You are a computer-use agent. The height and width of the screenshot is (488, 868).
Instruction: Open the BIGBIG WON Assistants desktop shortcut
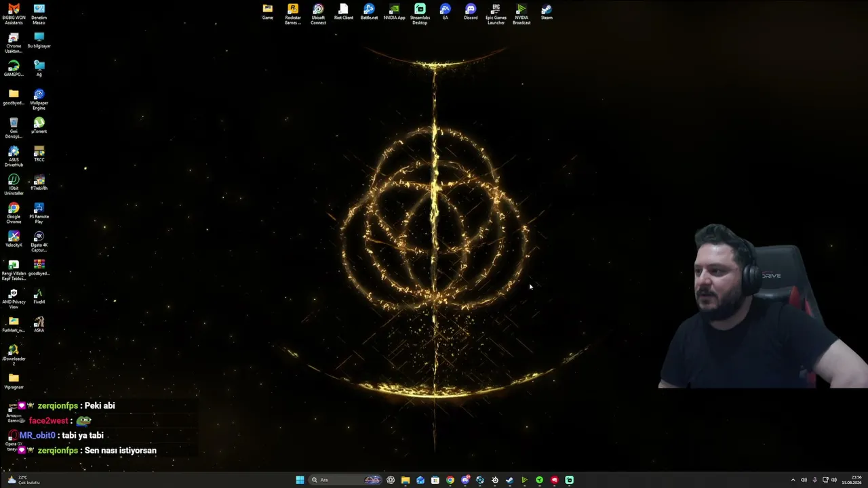pos(14,14)
